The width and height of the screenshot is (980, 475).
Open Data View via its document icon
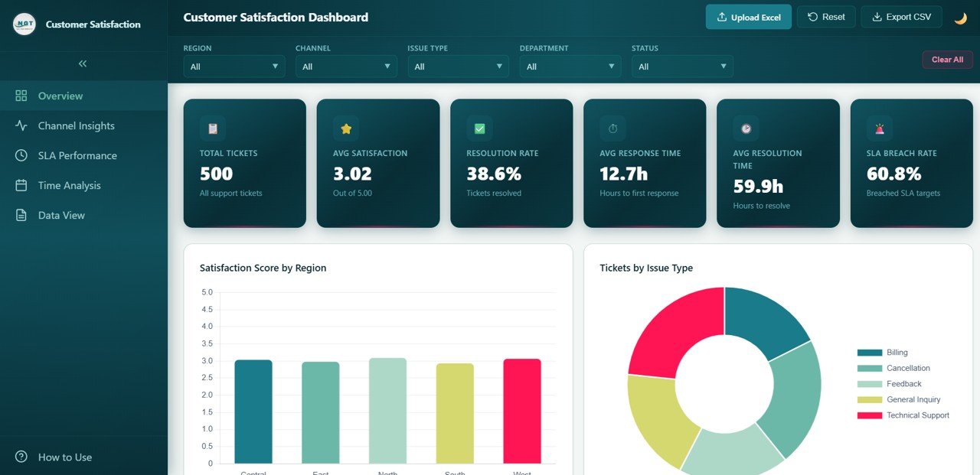pos(21,215)
